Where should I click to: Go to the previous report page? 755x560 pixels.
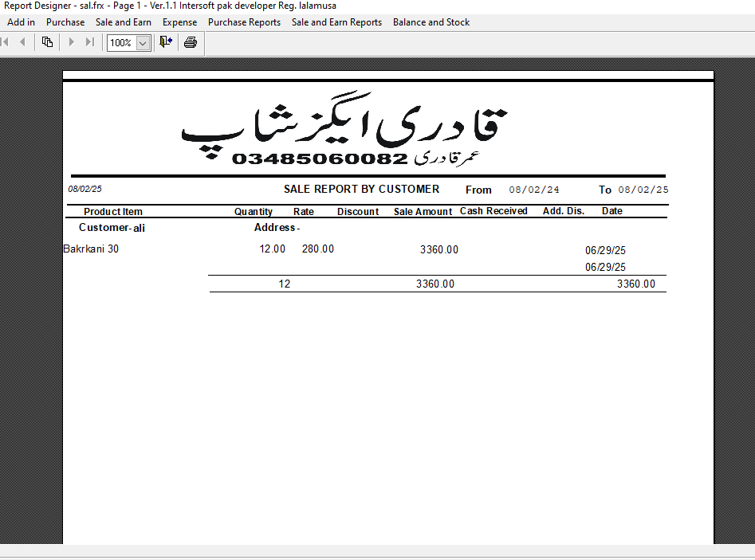click(x=22, y=42)
